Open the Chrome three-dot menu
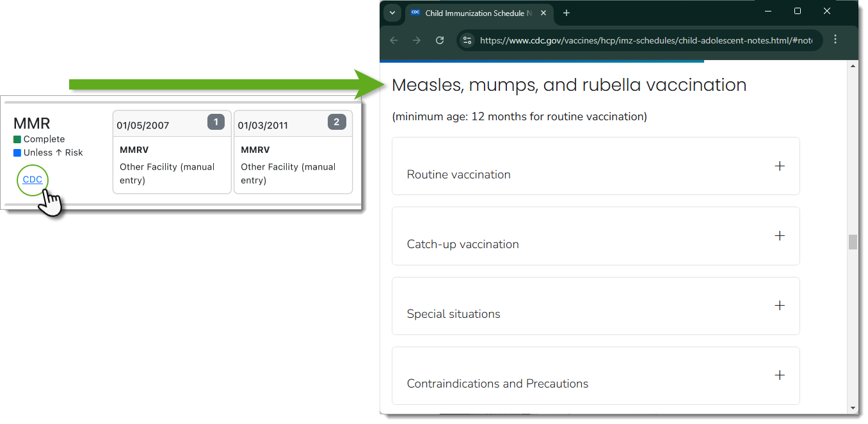The image size is (868, 424). [835, 40]
